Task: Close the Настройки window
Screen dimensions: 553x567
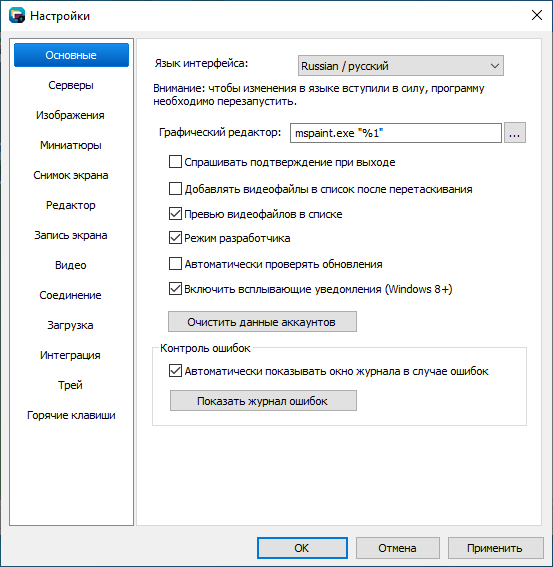Action: tap(537, 15)
